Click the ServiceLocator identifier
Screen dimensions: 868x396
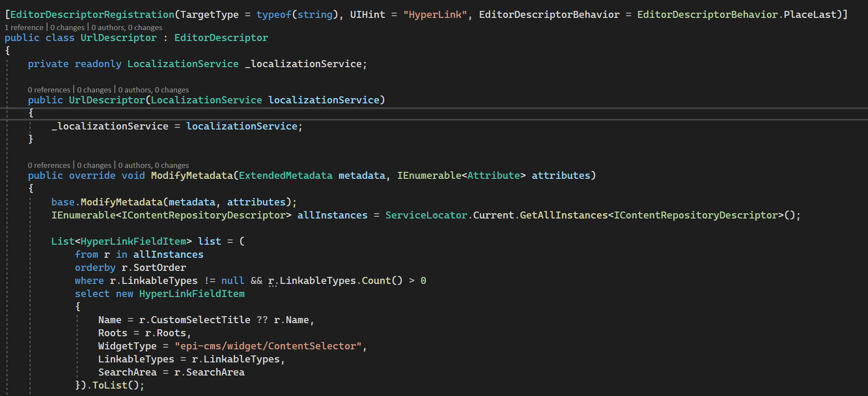pyautogui.click(x=426, y=215)
